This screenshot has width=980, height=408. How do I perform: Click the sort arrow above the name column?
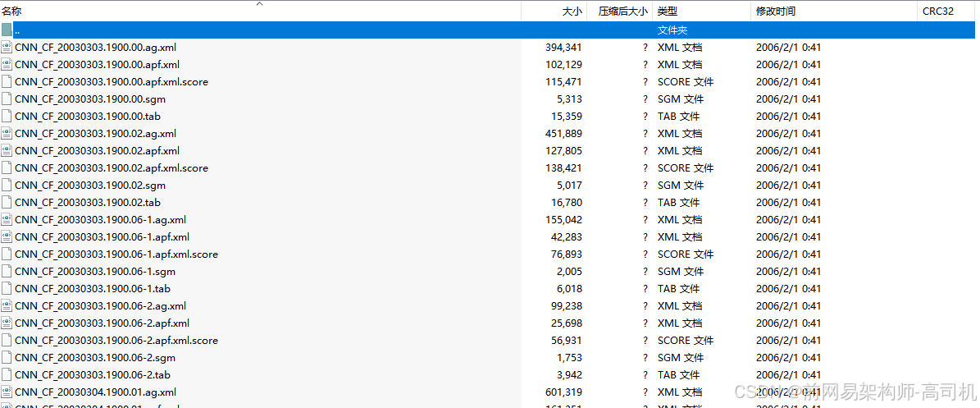(260, 4)
